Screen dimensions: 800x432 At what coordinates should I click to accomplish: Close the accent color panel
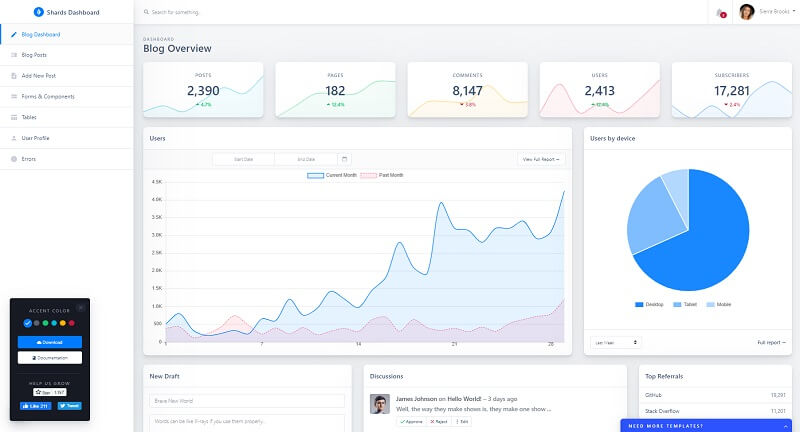tap(81, 307)
